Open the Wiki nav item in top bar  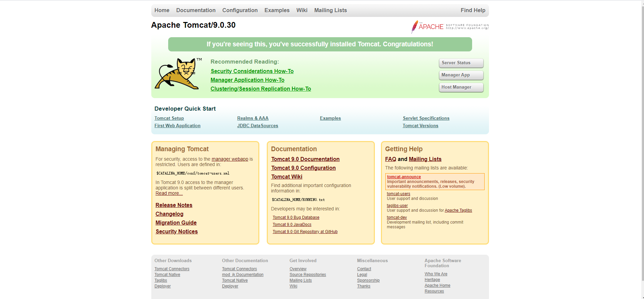coord(302,10)
